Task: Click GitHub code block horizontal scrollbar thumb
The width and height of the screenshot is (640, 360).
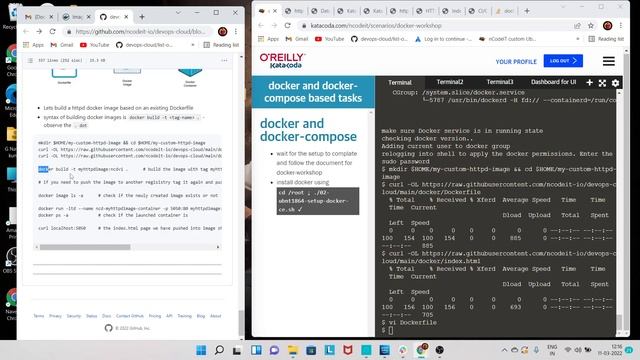Action: pos(85,247)
